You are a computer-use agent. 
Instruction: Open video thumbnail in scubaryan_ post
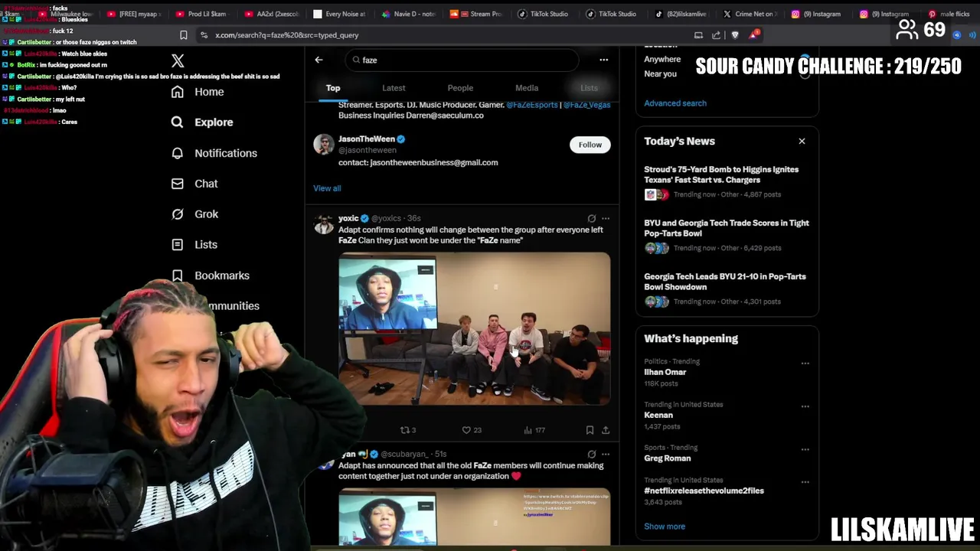[475, 517]
